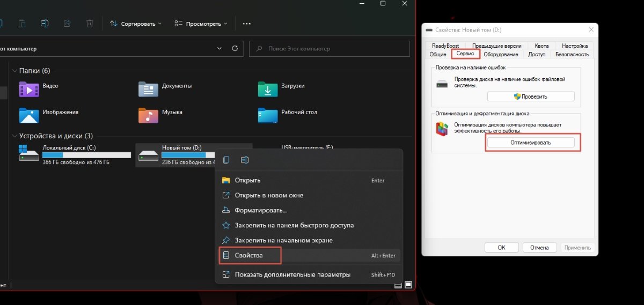Click the refresh icon beside address bar
The width and height of the screenshot is (644, 305).
click(x=235, y=48)
